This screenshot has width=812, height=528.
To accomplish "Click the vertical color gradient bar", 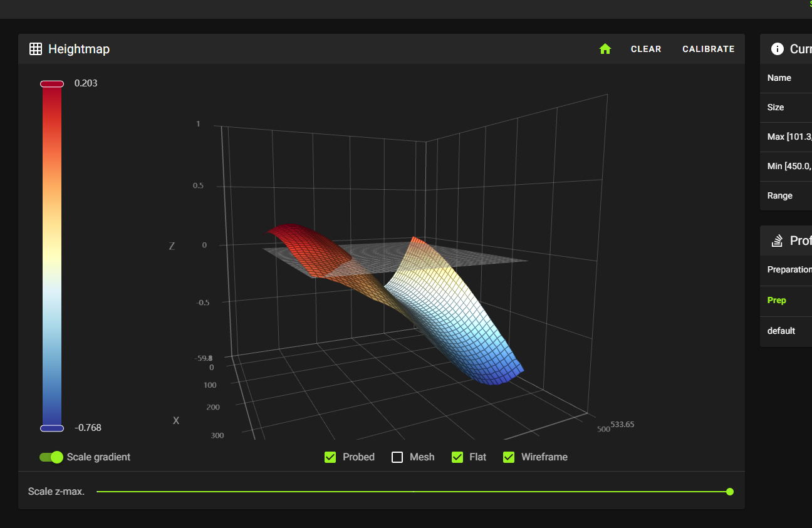I will [52, 251].
